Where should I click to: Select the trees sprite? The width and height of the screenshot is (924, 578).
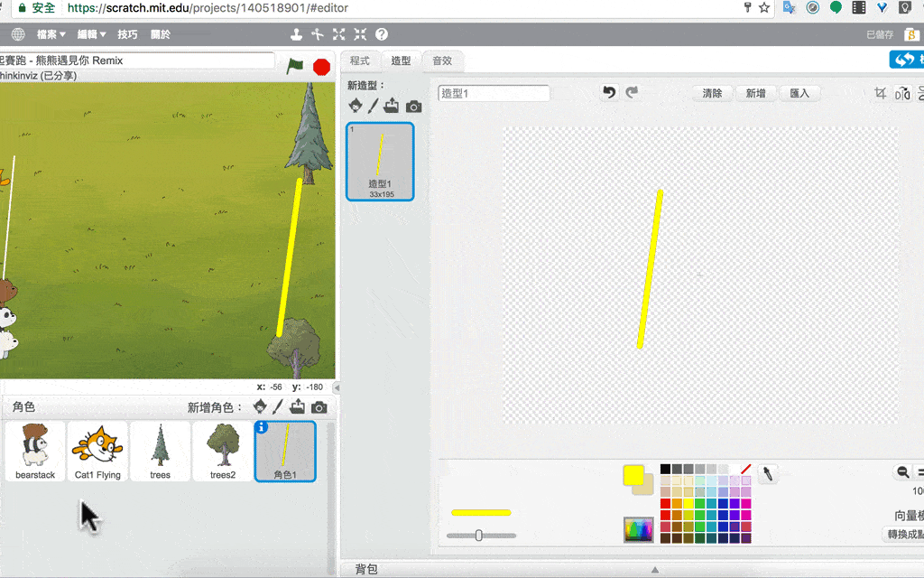tap(161, 452)
